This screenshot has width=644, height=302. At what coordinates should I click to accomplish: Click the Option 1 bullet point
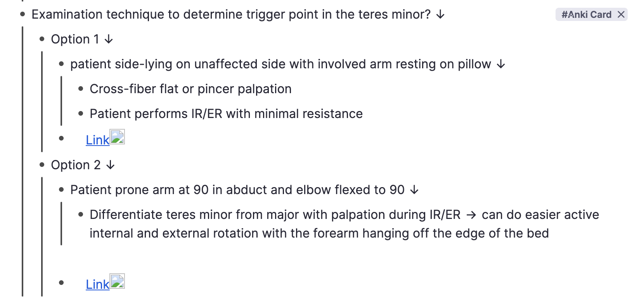(x=42, y=39)
